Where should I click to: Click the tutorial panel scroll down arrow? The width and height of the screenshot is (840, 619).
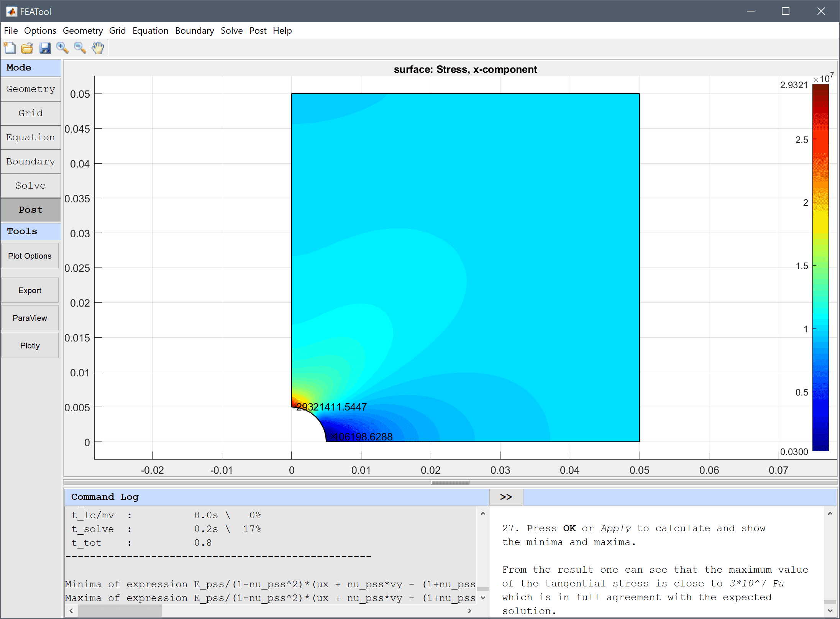coord(830,611)
